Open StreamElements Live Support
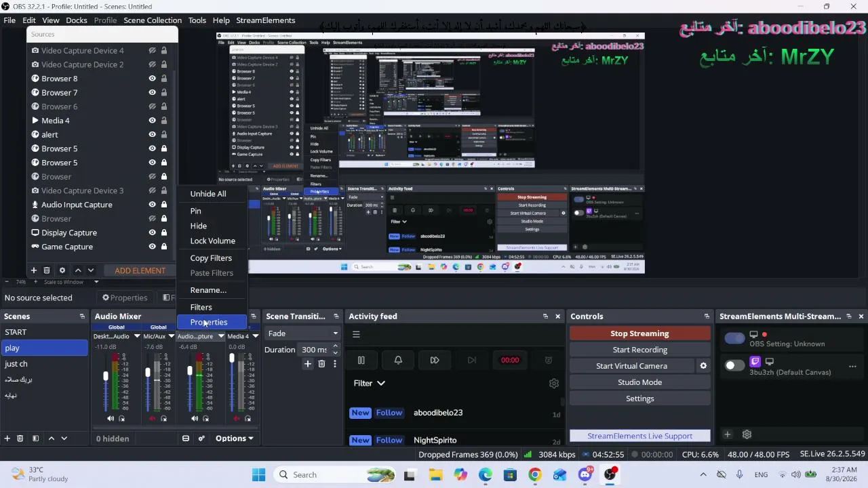The image size is (868, 488). click(639, 436)
